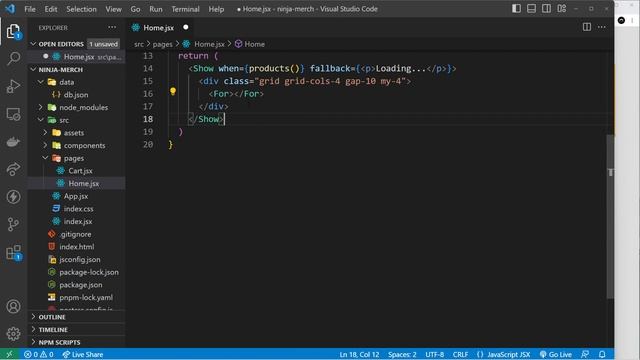Toggle Primary Side Bar layout icon
The height and width of the screenshot is (360, 640).
516,9
